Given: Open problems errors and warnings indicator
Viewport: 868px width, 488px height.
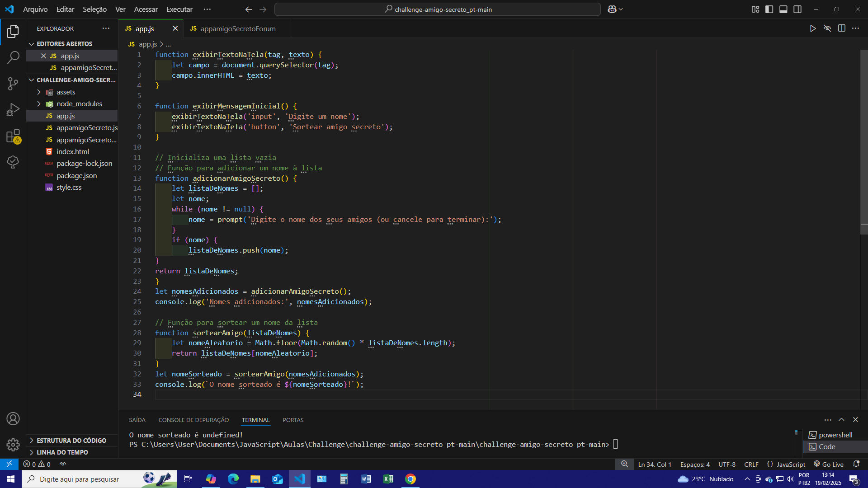Looking at the screenshot, I should (37, 464).
